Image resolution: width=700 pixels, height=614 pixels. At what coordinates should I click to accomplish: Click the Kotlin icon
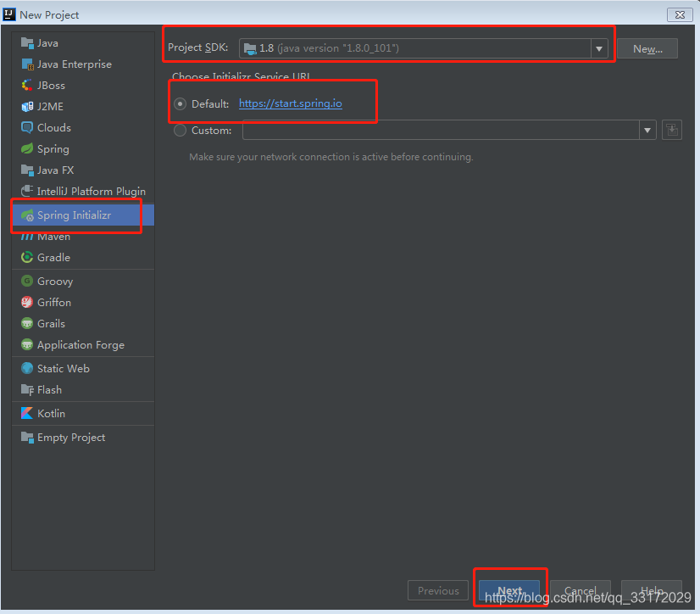pos(27,413)
